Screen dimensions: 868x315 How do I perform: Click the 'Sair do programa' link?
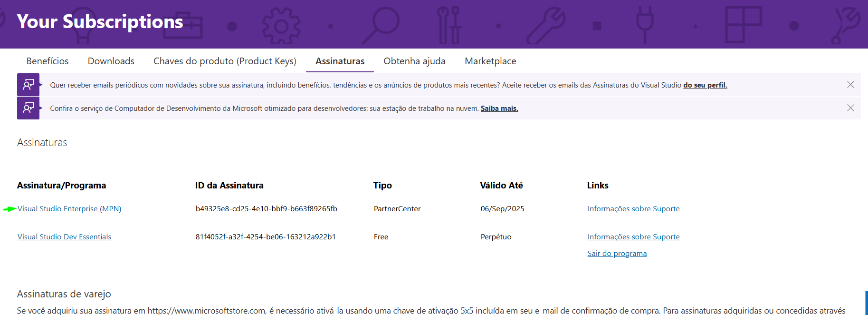617,253
